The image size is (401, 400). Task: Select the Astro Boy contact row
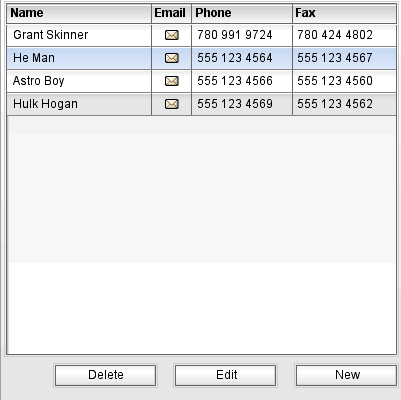coord(201,81)
